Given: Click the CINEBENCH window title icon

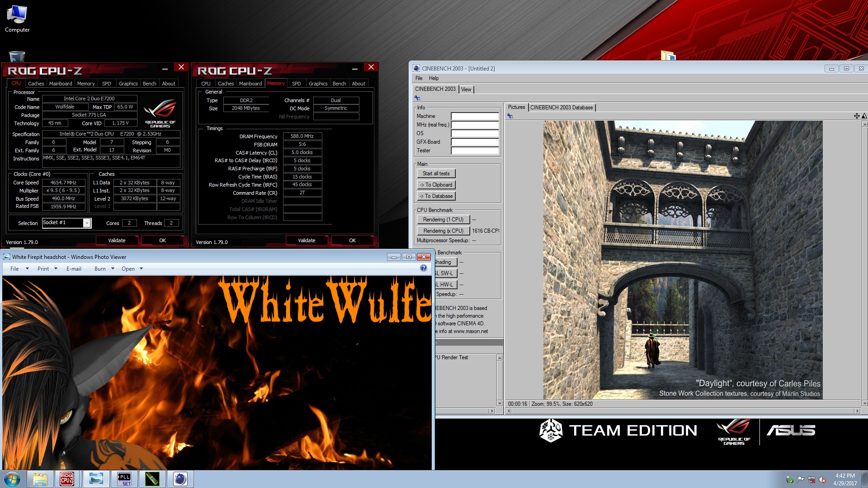Looking at the screenshot, I should [416, 68].
